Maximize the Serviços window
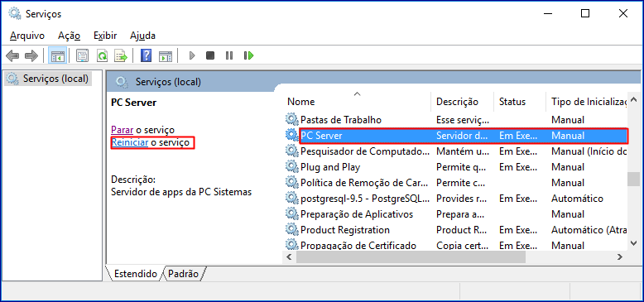 click(x=585, y=13)
